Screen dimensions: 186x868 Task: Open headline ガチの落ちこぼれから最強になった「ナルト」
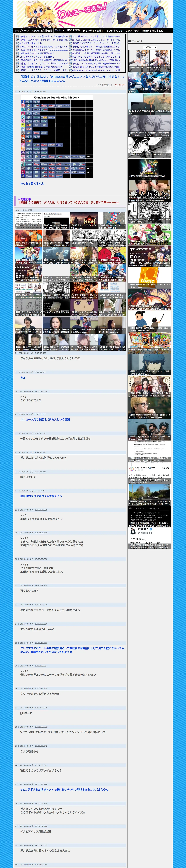click(x=96, y=40)
